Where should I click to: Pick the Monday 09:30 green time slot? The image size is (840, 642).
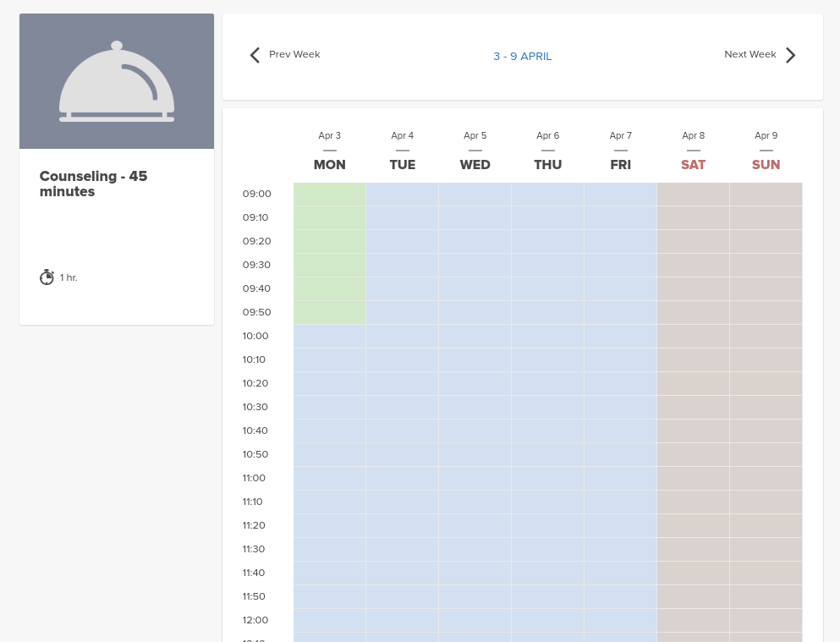(x=329, y=266)
